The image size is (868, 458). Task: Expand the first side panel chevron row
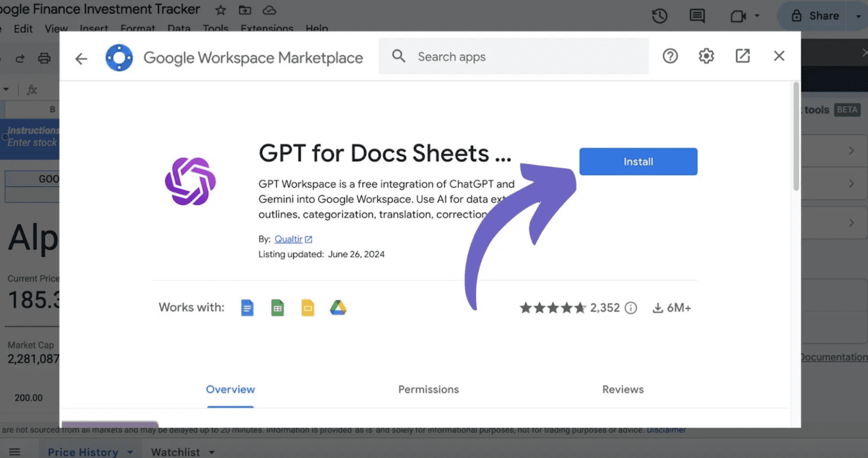pos(851,151)
